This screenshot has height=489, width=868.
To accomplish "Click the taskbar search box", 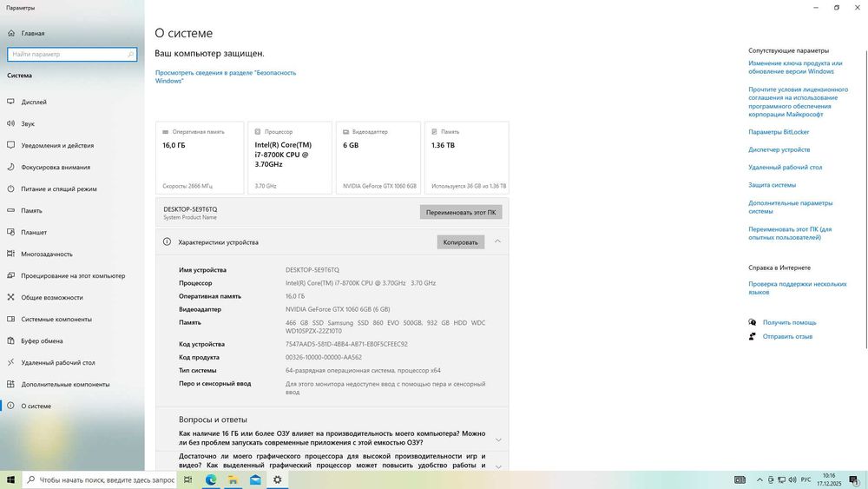I will pyautogui.click(x=100, y=479).
